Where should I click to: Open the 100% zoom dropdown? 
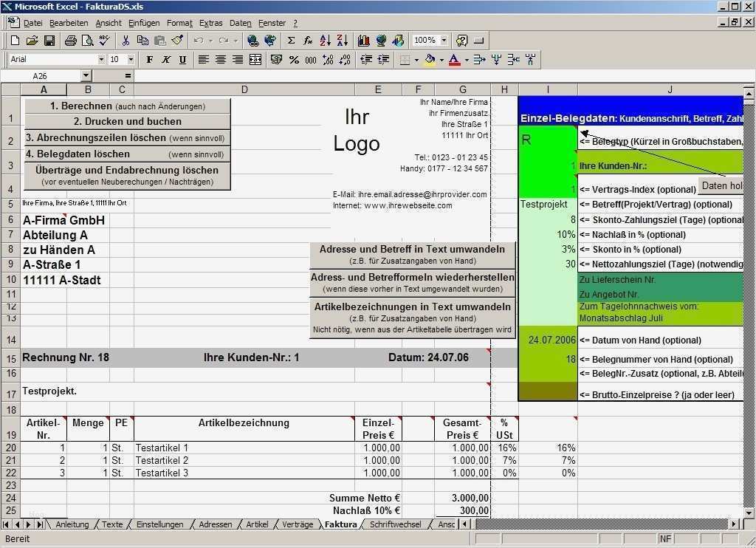(443, 41)
